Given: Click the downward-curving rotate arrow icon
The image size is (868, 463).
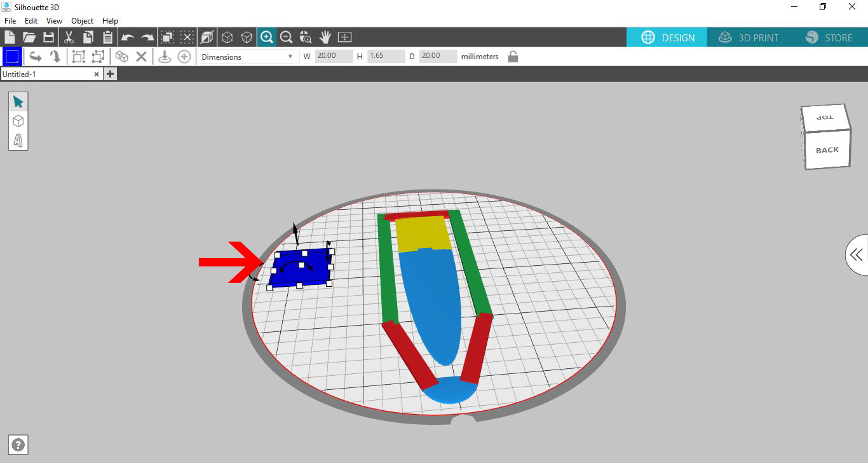Looking at the screenshot, I should click(x=55, y=57).
